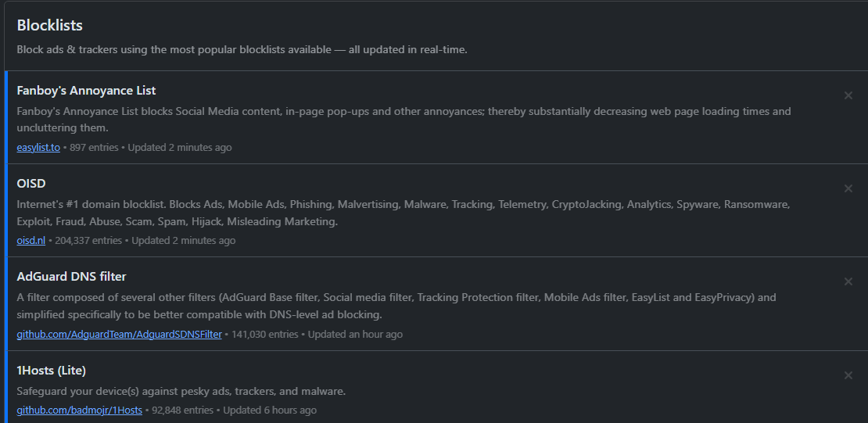Click the AdGuard DNS filter description
Screen dimensions: 868x423
(x=396, y=306)
